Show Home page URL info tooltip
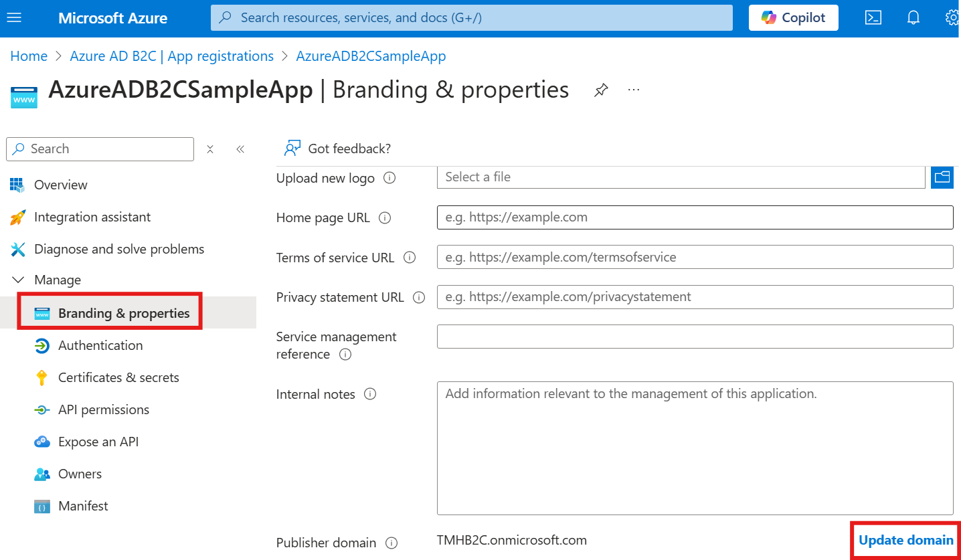This screenshot has width=961, height=560. point(384,217)
